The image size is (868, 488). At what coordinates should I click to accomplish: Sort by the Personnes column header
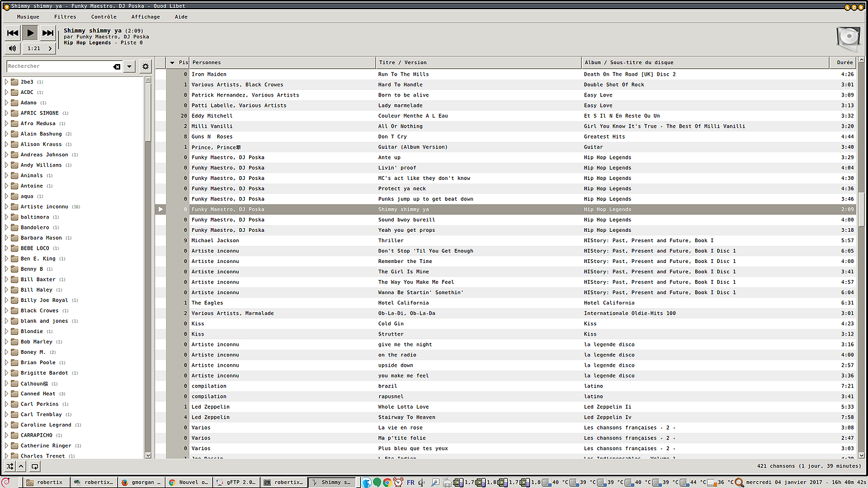[283, 62]
